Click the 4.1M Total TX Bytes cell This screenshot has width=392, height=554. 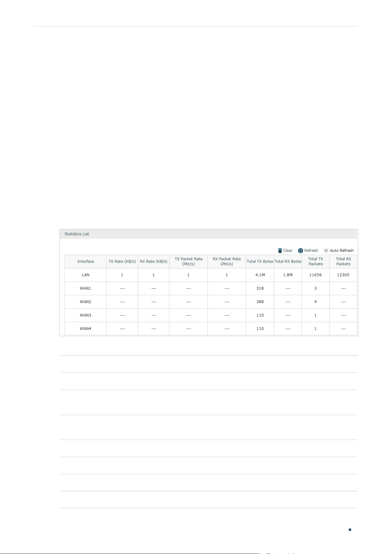pyautogui.click(x=260, y=275)
